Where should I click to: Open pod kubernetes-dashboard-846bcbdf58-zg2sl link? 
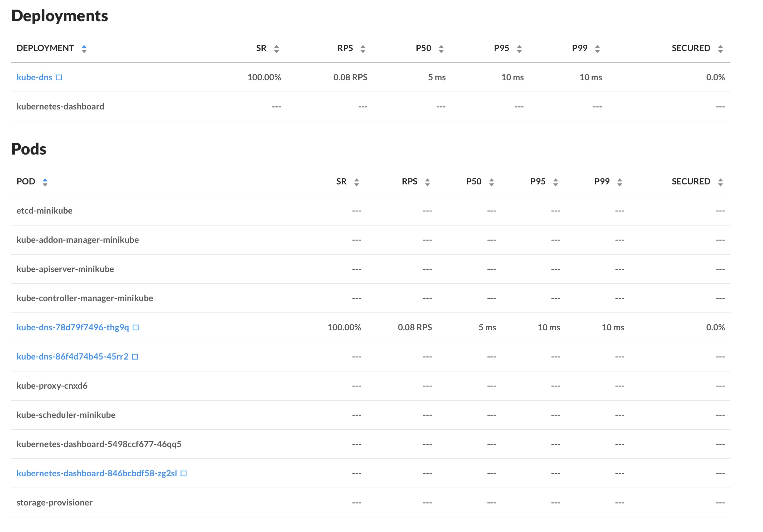click(x=97, y=474)
